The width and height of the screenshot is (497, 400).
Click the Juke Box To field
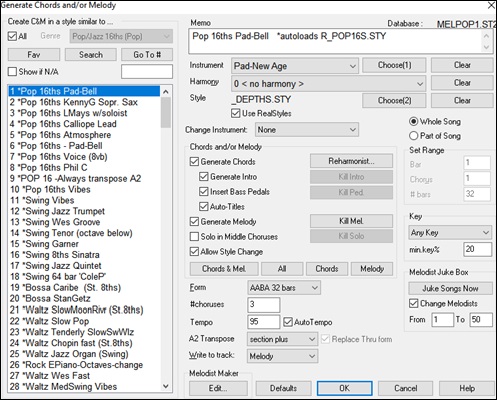click(x=481, y=320)
